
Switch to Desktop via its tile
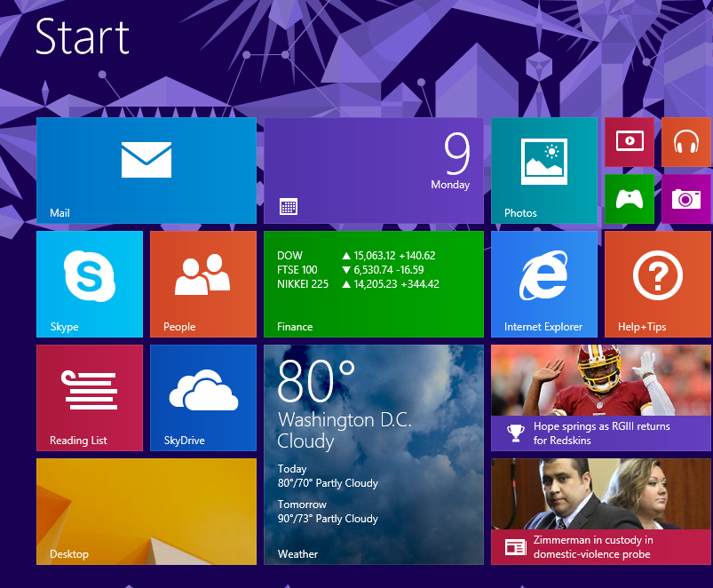pyautogui.click(x=147, y=511)
